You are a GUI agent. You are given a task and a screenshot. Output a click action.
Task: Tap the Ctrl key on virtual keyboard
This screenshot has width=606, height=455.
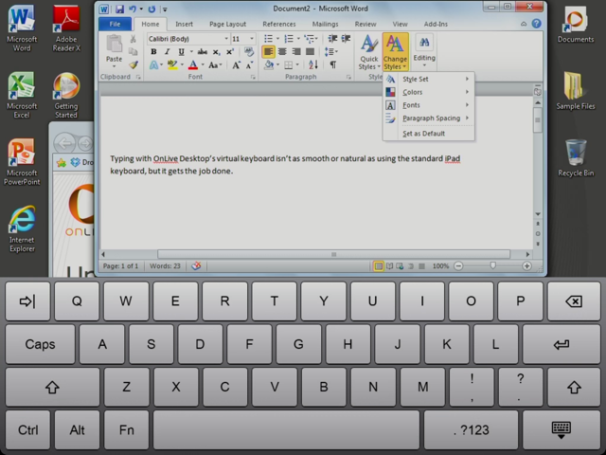(x=28, y=430)
